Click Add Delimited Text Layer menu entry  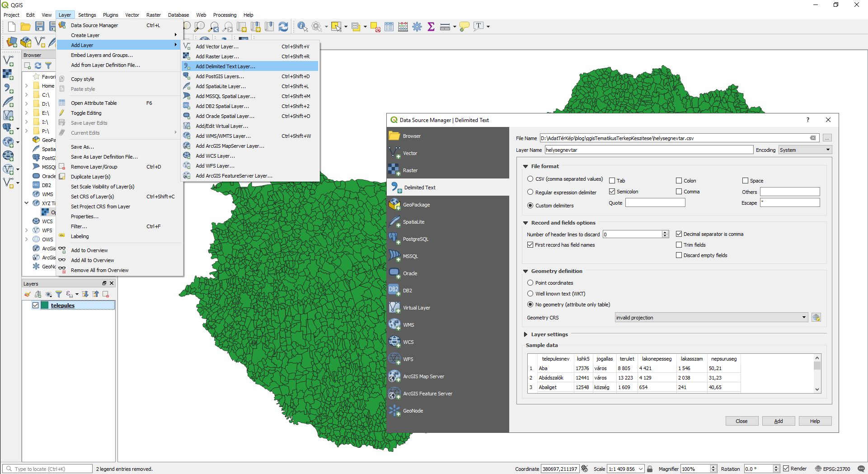point(250,66)
